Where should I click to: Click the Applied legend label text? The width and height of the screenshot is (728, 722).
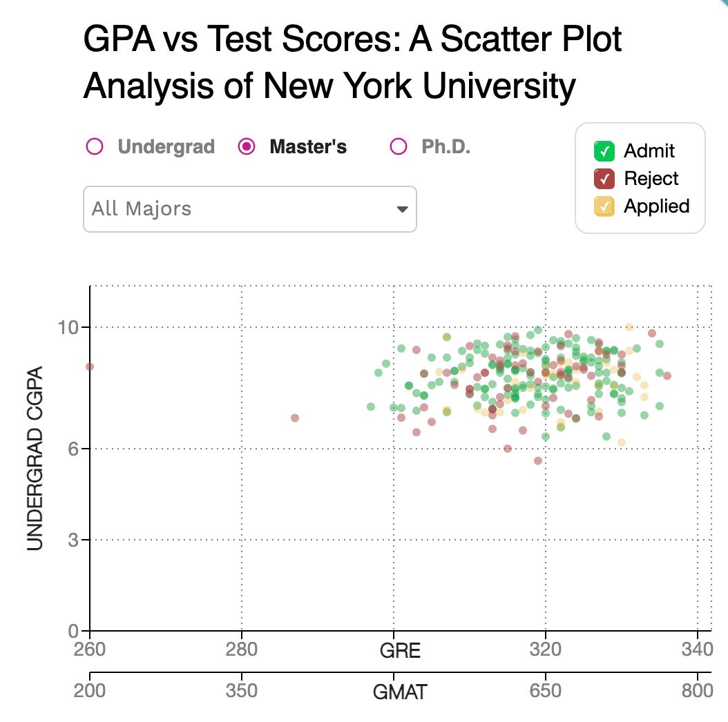pyautogui.click(x=656, y=206)
